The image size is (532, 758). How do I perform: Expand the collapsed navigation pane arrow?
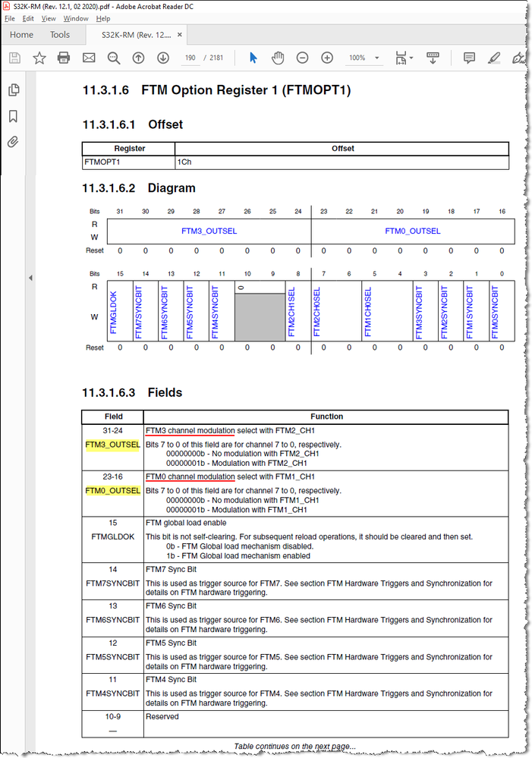[30, 278]
